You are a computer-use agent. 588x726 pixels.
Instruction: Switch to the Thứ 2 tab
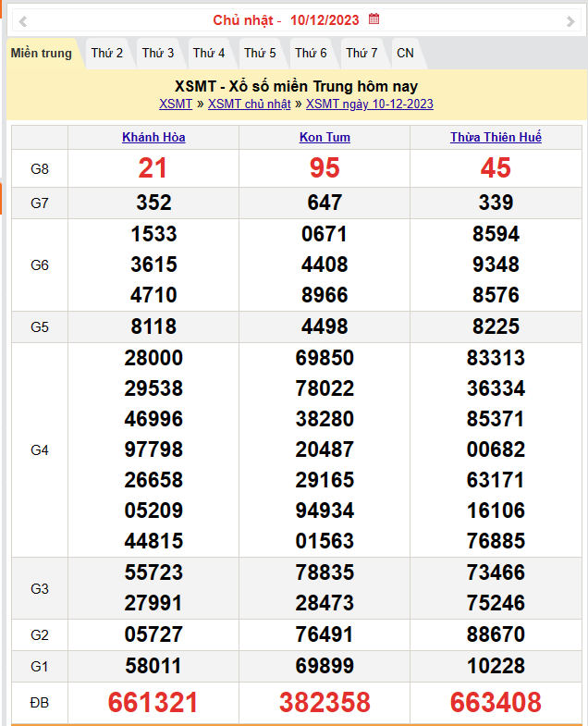pyautogui.click(x=107, y=54)
